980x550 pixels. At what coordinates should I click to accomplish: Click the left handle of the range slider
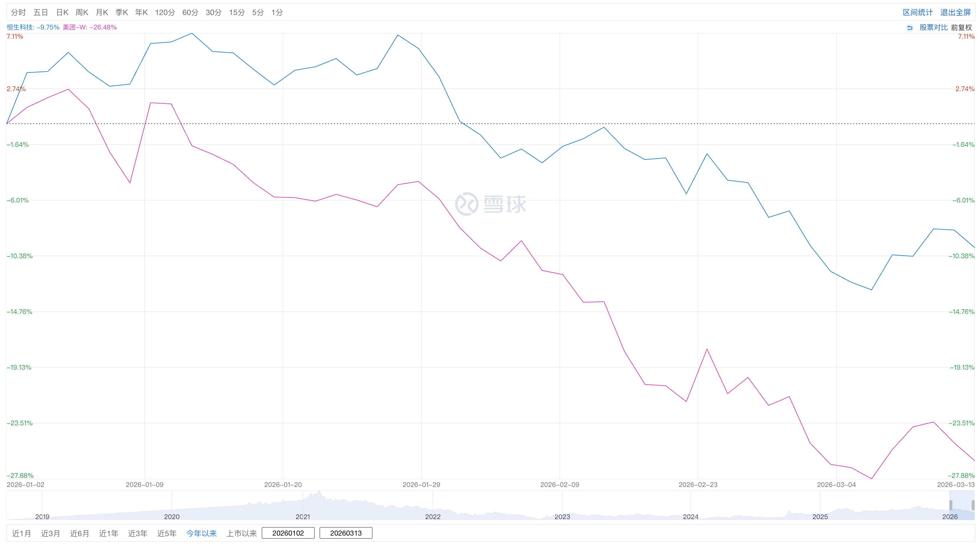point(951,505)
